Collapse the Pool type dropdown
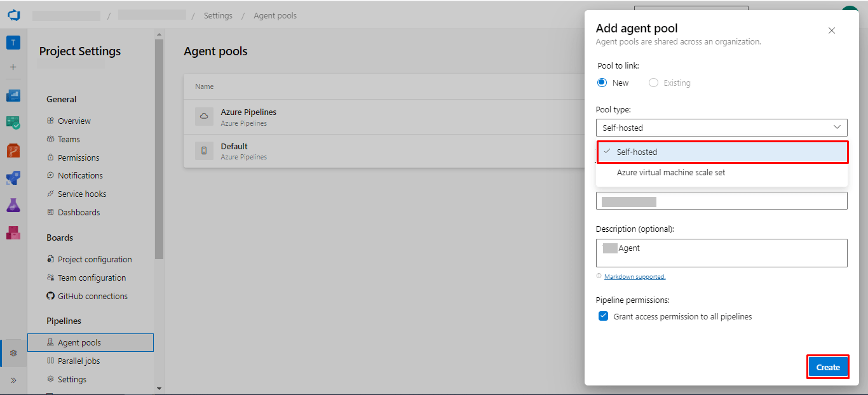868x395 pixels. point(722,128)
